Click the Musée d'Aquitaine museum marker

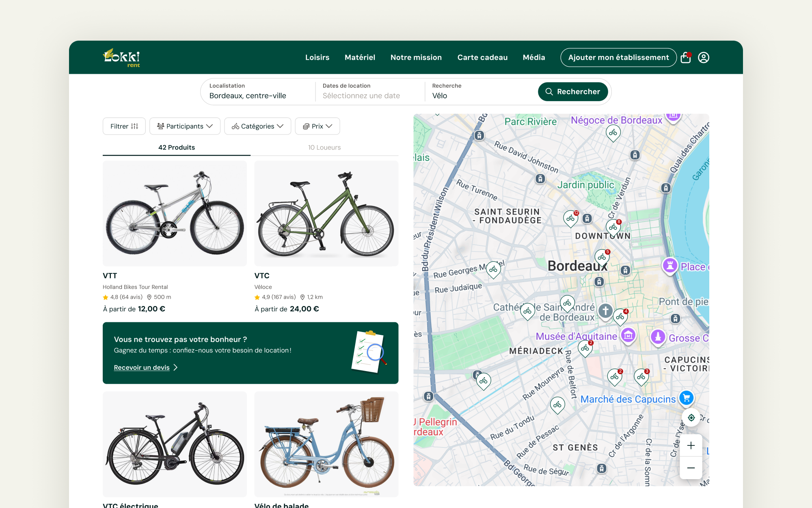pyautogui.click(x=628, y=336)
